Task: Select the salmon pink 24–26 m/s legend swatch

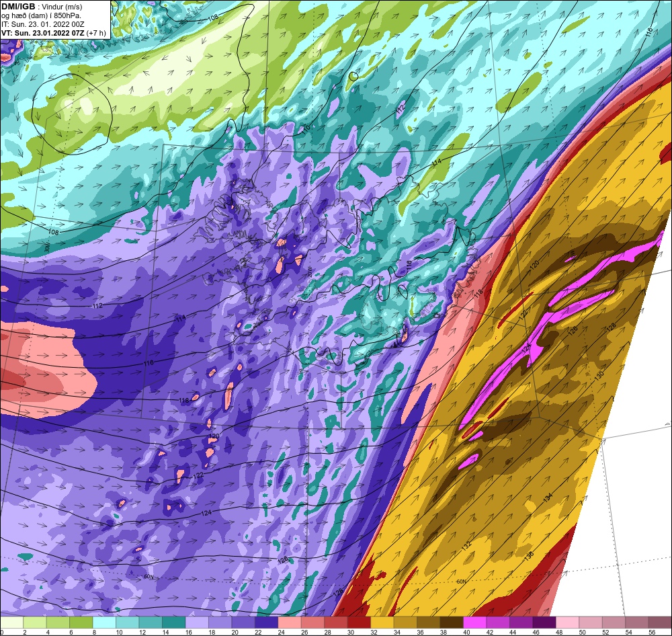Action: pos(290,623)
